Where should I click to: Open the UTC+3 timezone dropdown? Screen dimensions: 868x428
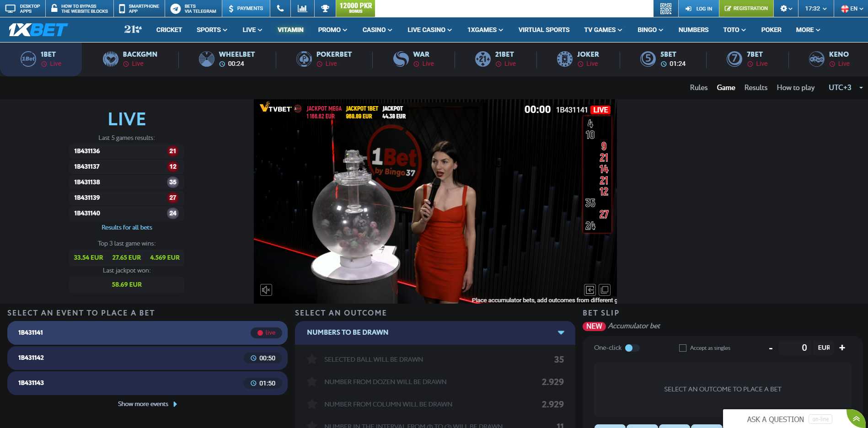pos(846,87)
